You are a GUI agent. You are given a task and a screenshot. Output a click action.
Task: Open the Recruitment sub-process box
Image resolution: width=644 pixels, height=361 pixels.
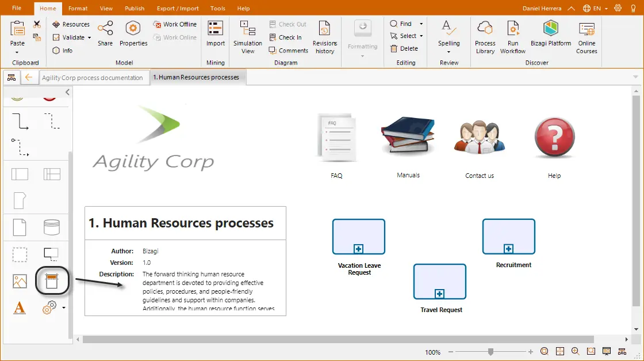coord(509,237)
